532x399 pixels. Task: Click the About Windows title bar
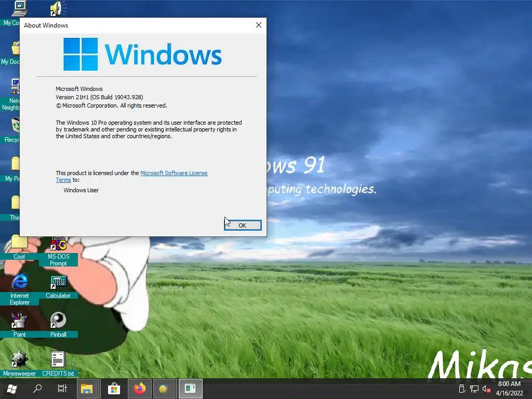tap(136, 25)
